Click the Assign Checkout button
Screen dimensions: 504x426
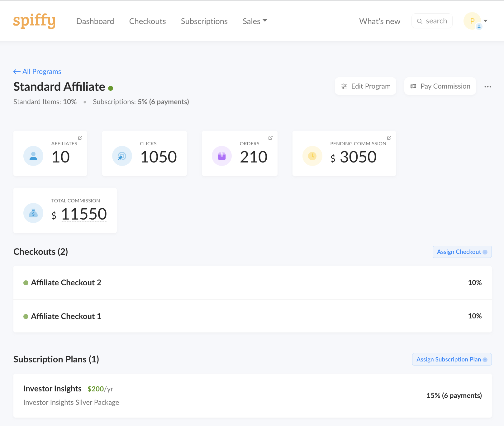pyautogui.click(x=462, y=252)
